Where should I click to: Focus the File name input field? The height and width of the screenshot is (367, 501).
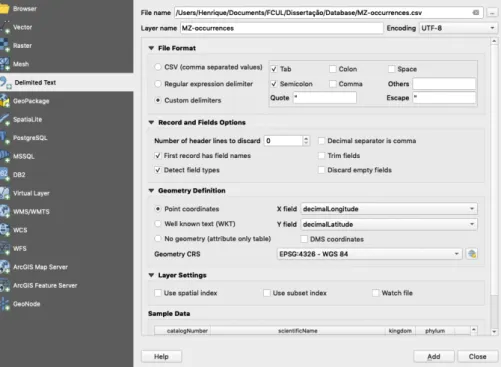point(328,13)
